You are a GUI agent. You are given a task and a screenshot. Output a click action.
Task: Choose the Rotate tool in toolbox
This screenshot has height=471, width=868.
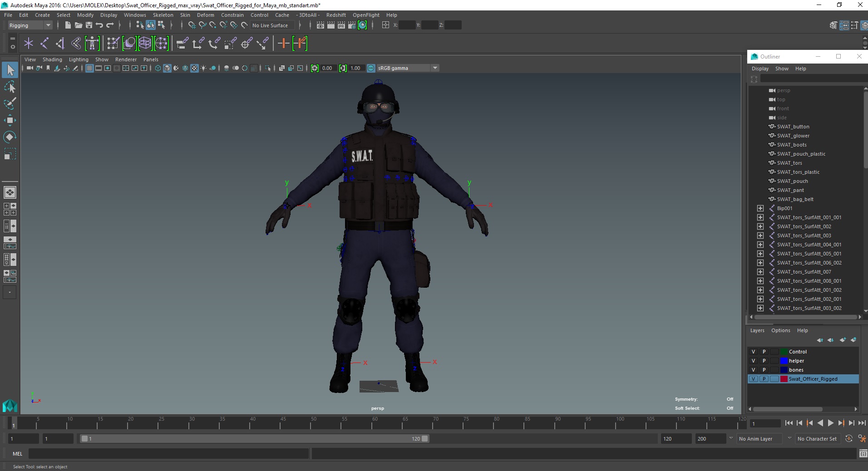10,137
